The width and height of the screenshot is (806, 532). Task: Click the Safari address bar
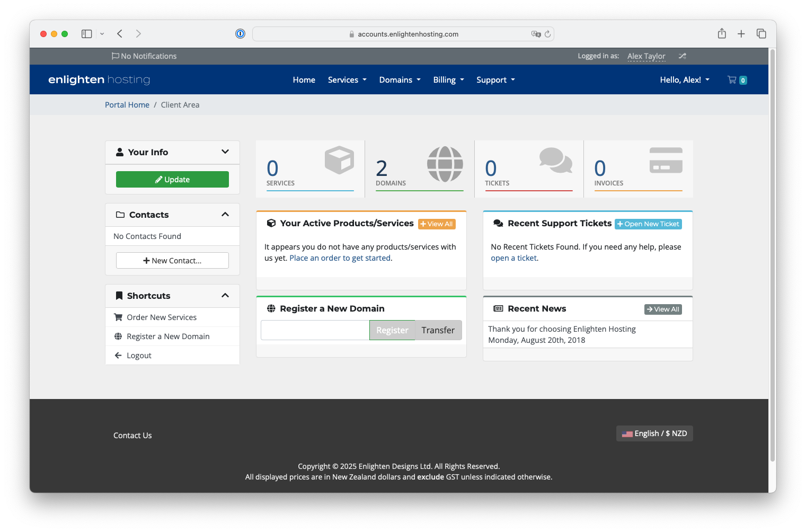click(403, 34)
